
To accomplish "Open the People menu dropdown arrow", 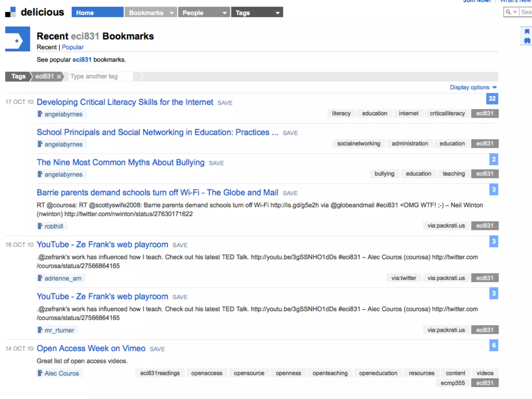I will coord(224,13).
